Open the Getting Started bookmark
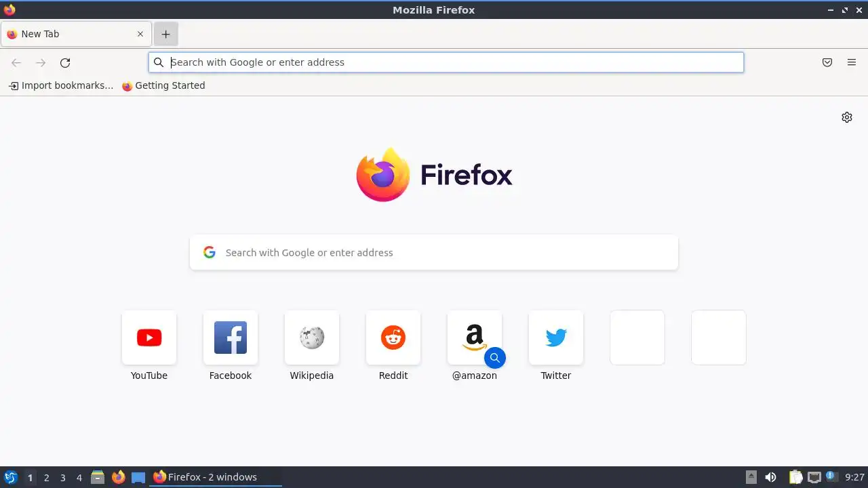The image size is (868, 488). pos(163,85)
